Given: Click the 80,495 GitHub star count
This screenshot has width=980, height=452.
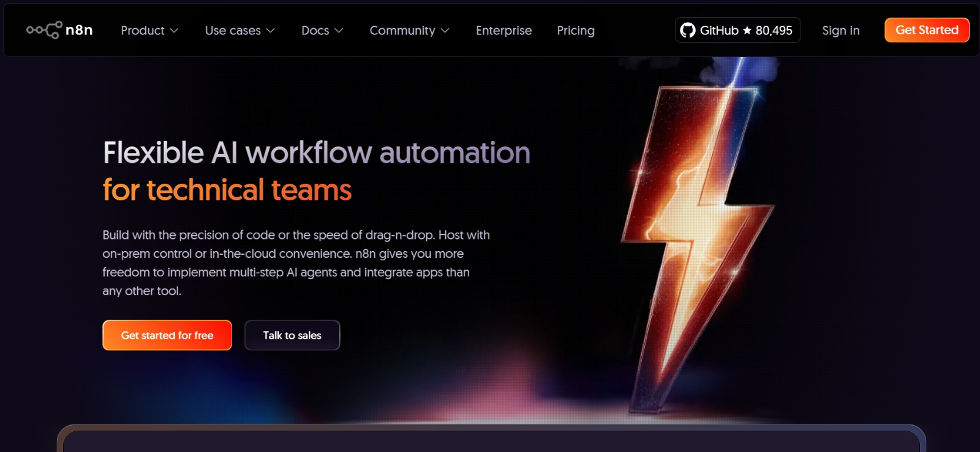Looking at the screenshot, I should 774,31.
